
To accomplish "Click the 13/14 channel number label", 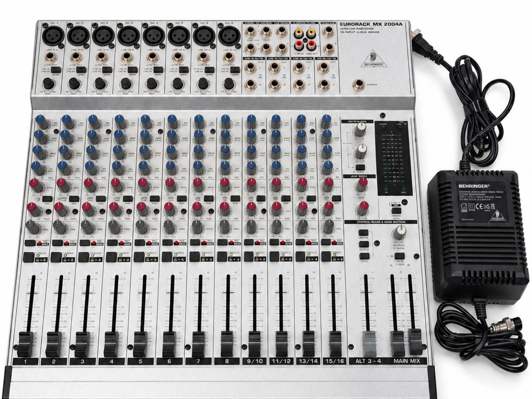I will click(x=308, y=361).
